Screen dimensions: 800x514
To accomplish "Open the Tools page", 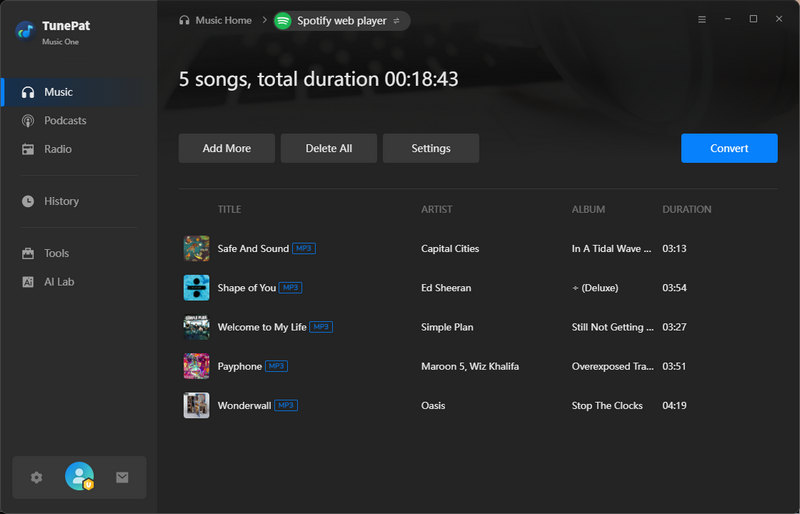I will (x=77, y=253).
